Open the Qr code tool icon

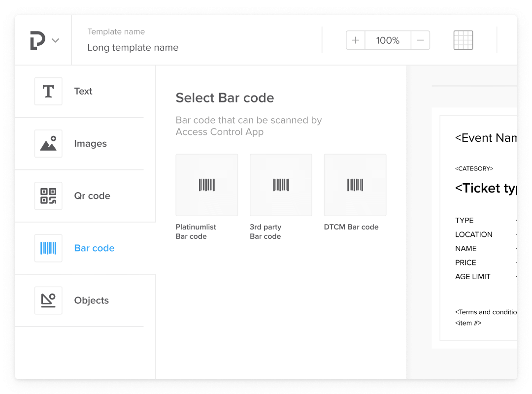click(48, 196)
